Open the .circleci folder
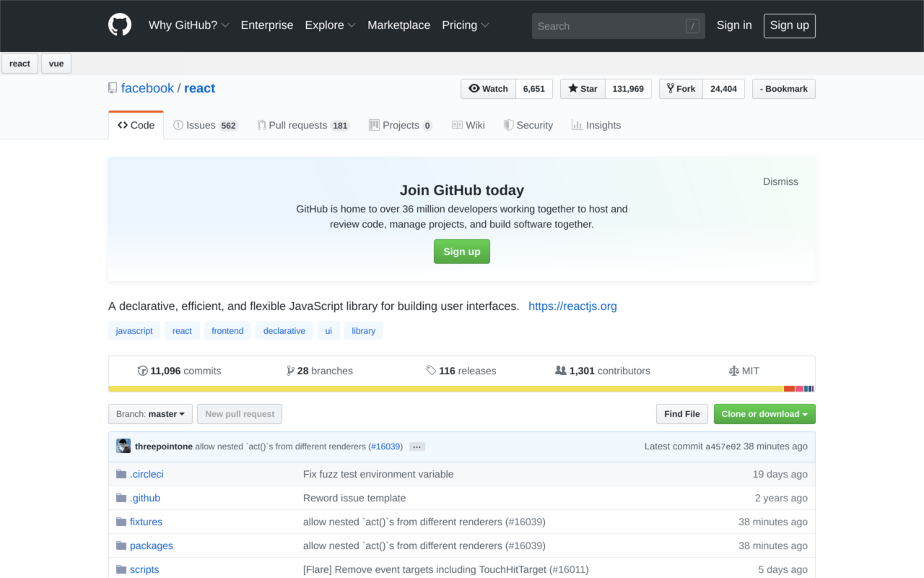Viewport: 924px width, 578px height. point(147,473)
